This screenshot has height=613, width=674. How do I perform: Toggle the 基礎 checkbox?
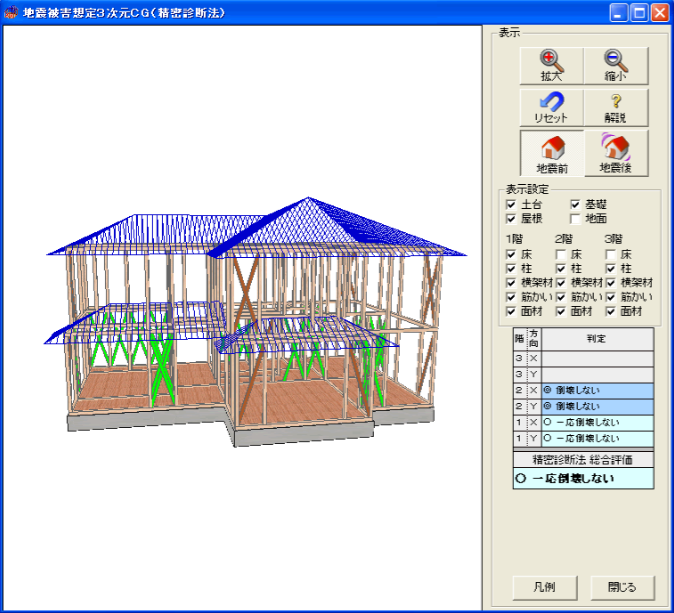pos(575,204)
